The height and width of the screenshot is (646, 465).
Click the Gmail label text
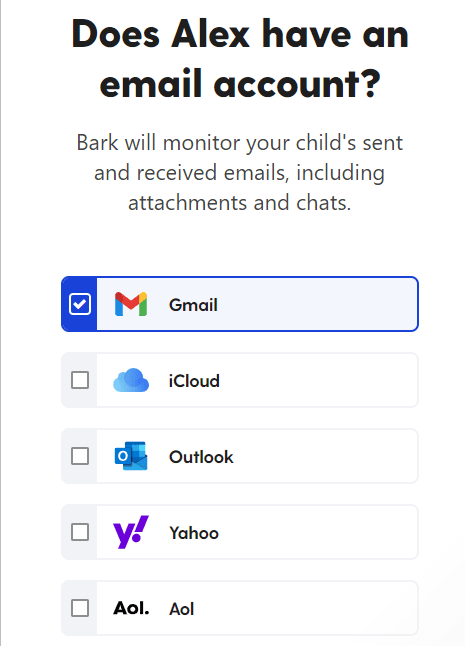[x=193, y=305]
